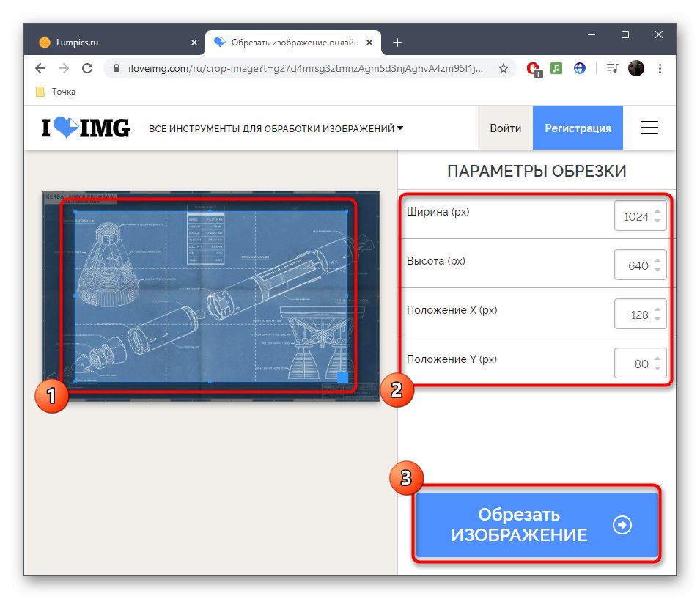The height and width of the screenshot is (599, 700).
Task: Close the Обрезать изображение tab
Action: [369, 43]
